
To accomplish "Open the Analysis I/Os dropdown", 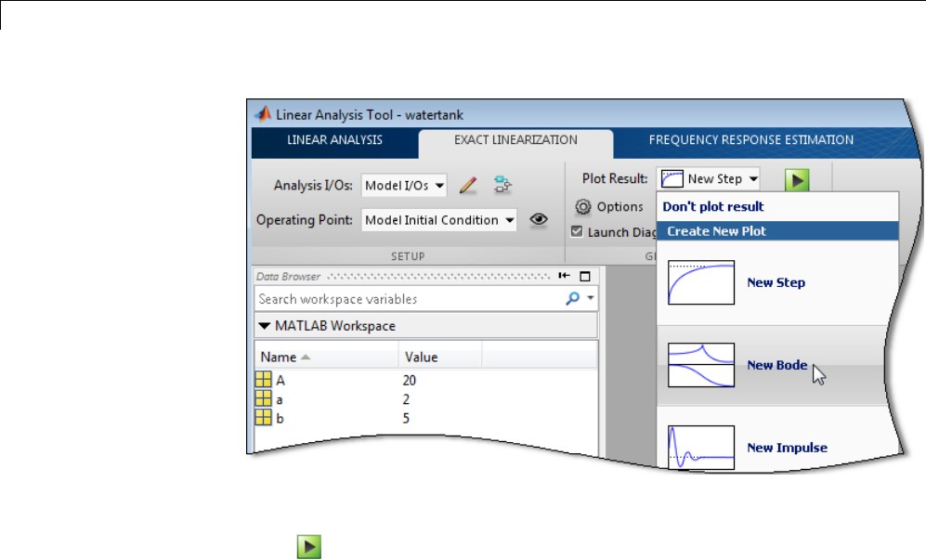I will click(404, 186).
